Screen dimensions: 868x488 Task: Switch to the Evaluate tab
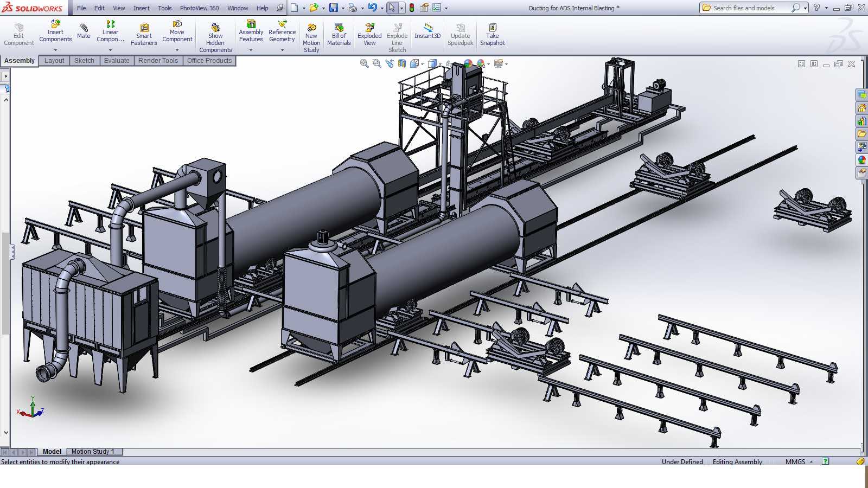117,61
